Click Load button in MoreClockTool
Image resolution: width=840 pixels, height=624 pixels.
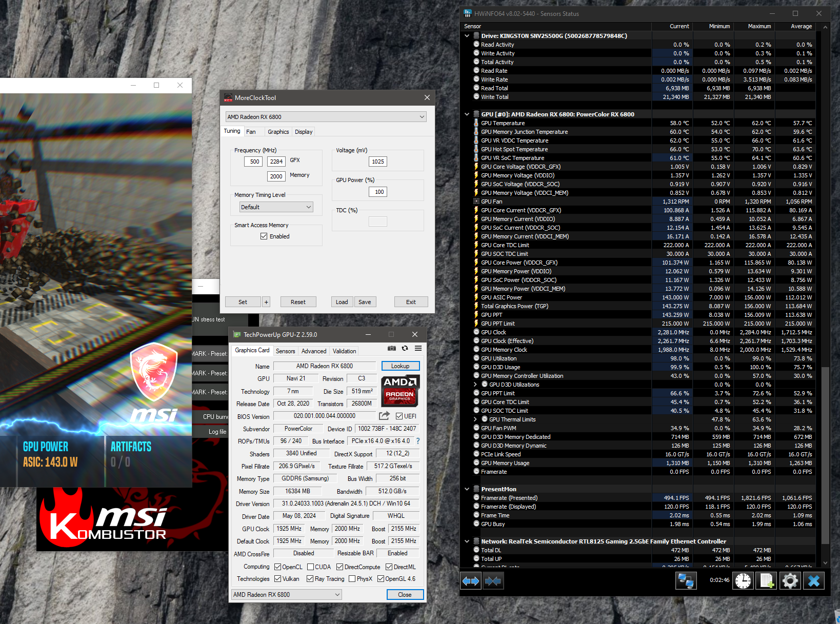click(342, 302)
